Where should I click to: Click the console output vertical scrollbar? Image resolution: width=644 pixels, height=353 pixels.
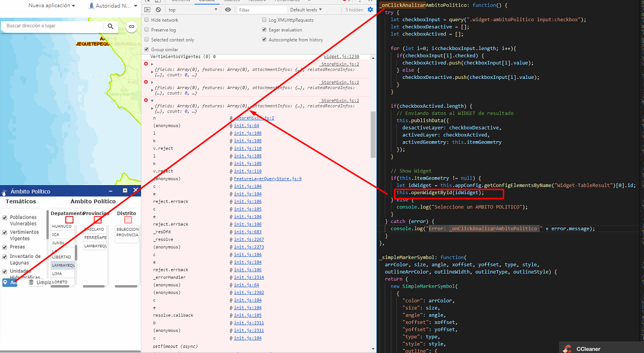(374, 134)
